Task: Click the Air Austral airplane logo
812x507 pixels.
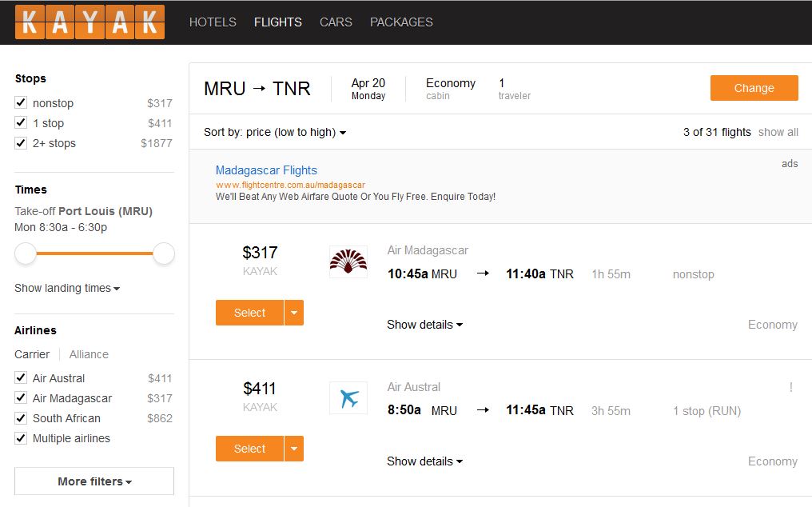Action: tap(348, 398)
